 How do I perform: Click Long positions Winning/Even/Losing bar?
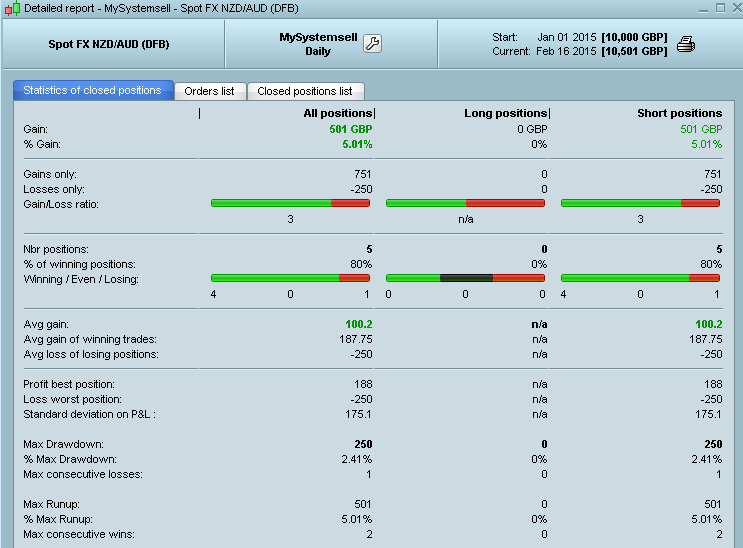[465, 278]
